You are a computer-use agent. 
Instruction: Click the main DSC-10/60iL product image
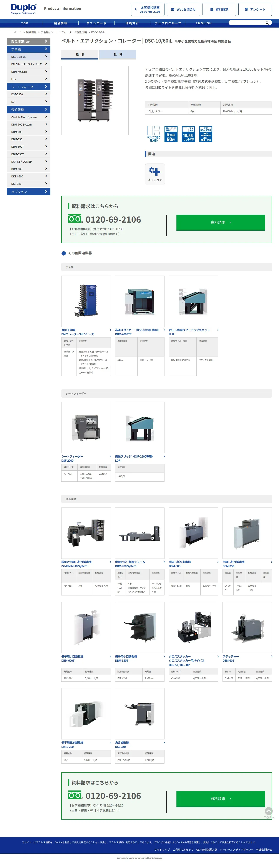click(95, 100)
